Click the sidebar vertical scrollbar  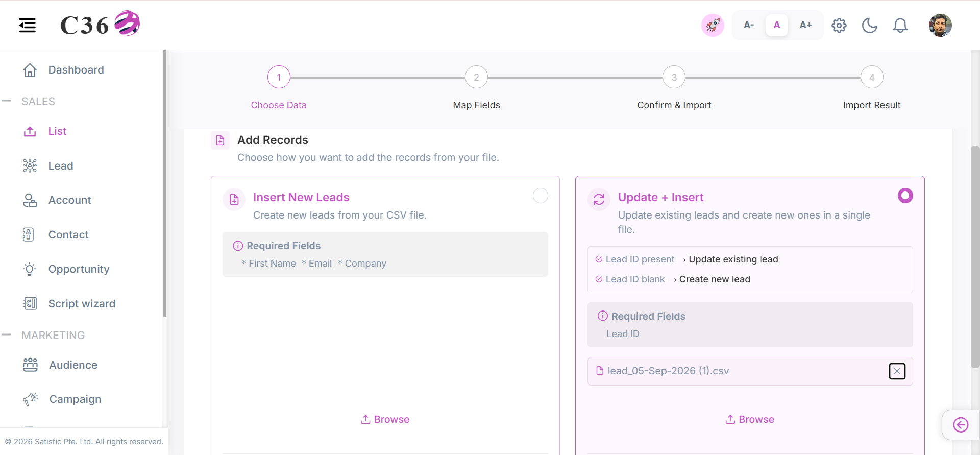[x=165, y=184]
